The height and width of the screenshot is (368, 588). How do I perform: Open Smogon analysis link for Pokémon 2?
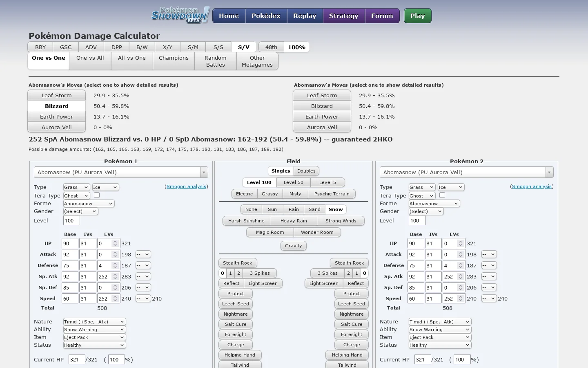pyautogui.click(x=532, y=186)
